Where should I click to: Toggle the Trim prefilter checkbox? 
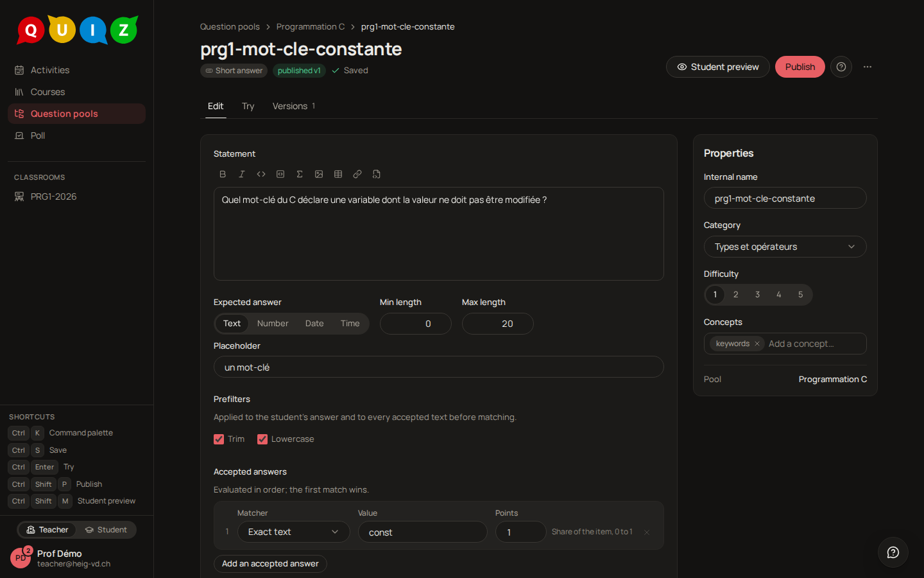click(x=219, y=439)
